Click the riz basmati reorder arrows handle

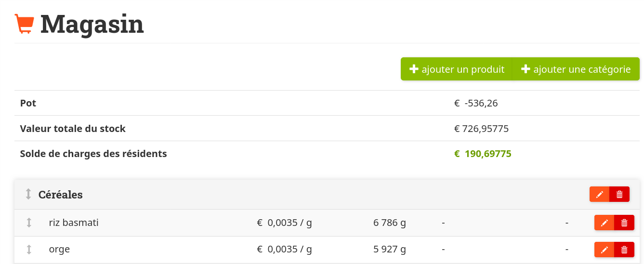tap(29, 223)
